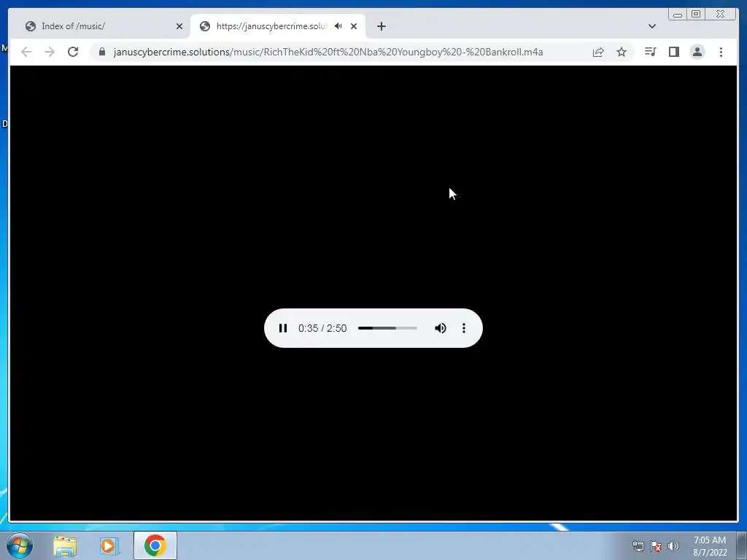This screenshot has width=747, height=560.
Task: Open a new browser tab
Action: pyautogui.click(x=381, y=26)
